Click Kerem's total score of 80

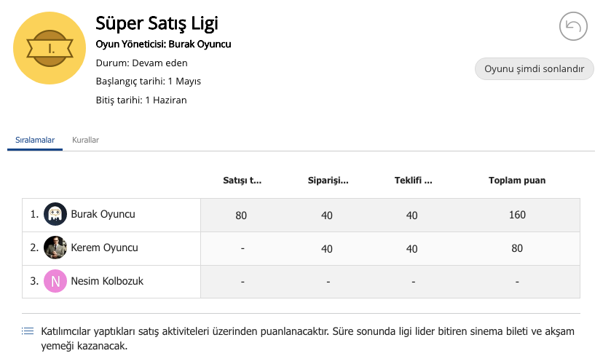[x=517, y=248]
